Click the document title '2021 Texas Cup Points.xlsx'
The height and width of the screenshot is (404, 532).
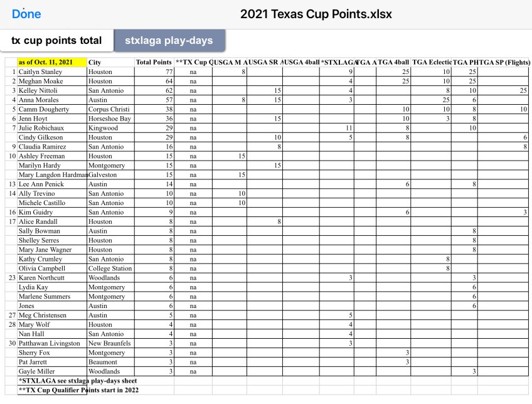click(x=316, y=14)
